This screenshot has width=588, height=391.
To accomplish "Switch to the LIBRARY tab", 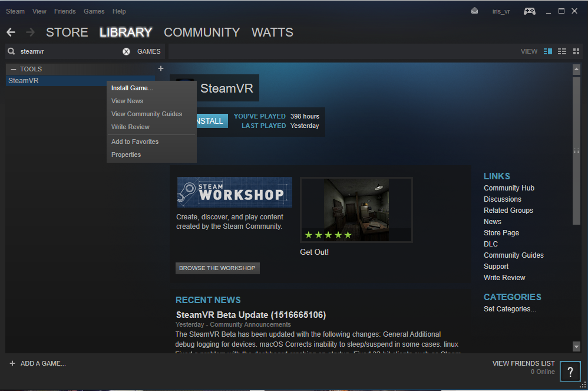I will tap(126, 32).
